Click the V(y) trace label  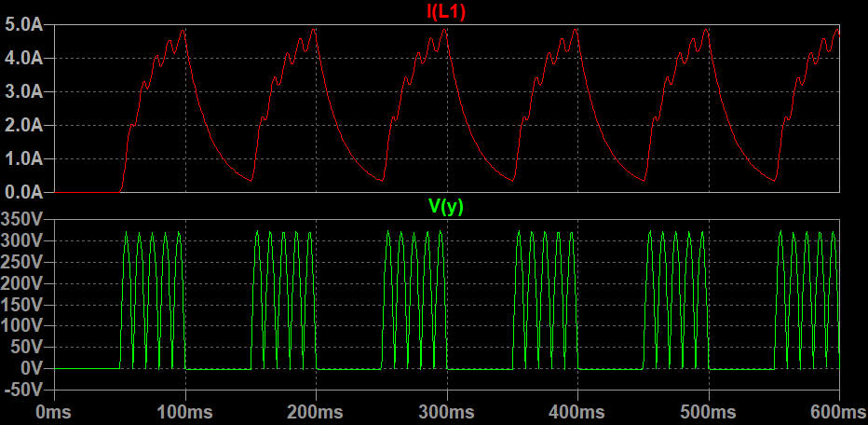pos(446,207)
